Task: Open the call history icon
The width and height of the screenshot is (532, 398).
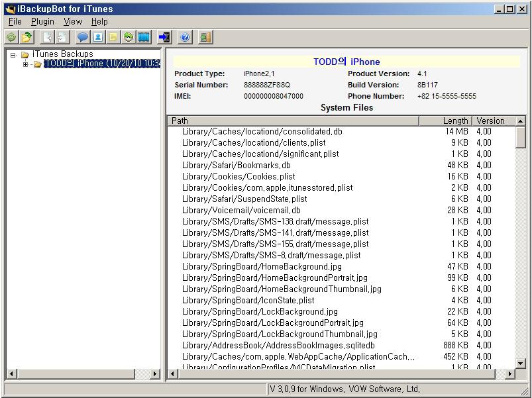Action: tap(129, 37)
